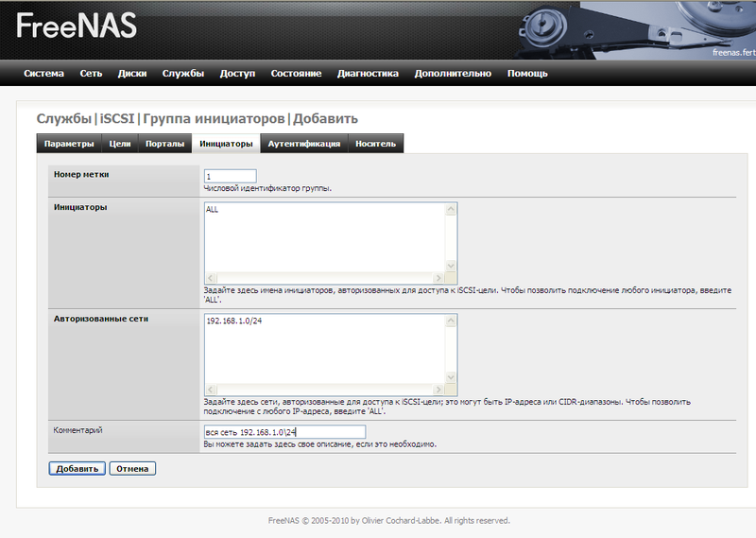This screenshot has height=538, width=756.
Task: Click the page heading 'Службы|iSCSI|Группа инициаторов|Добавить'
Action: [198, 119]
